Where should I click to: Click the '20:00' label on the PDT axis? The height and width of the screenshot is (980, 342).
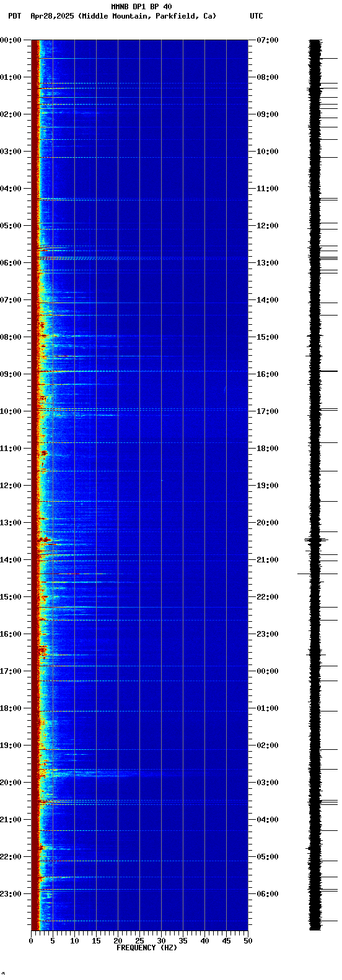point(11,783)
